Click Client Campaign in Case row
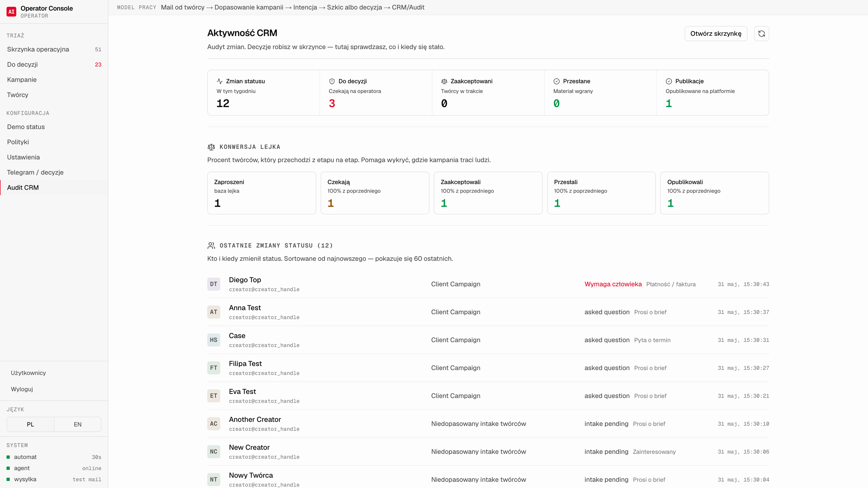Viewport: 868px width, 488px height. pyautogui.click(x=456, y=340)
